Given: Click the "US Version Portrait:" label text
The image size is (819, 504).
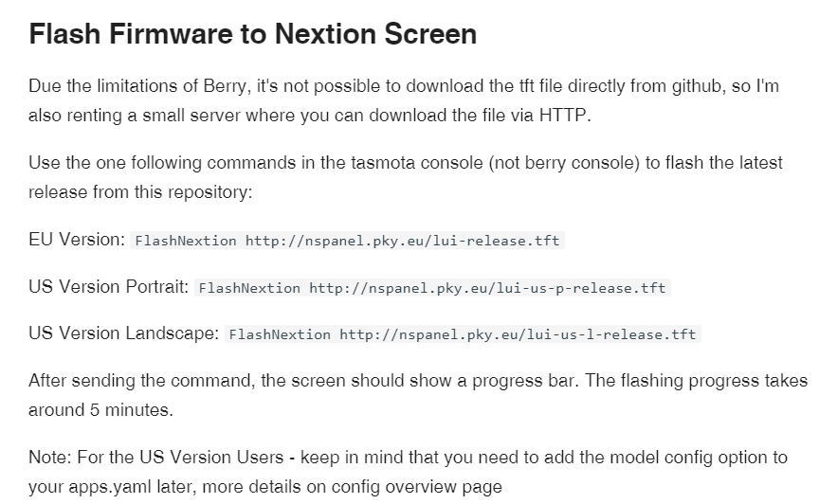Looking at the screenshot, I should (109, 286).
